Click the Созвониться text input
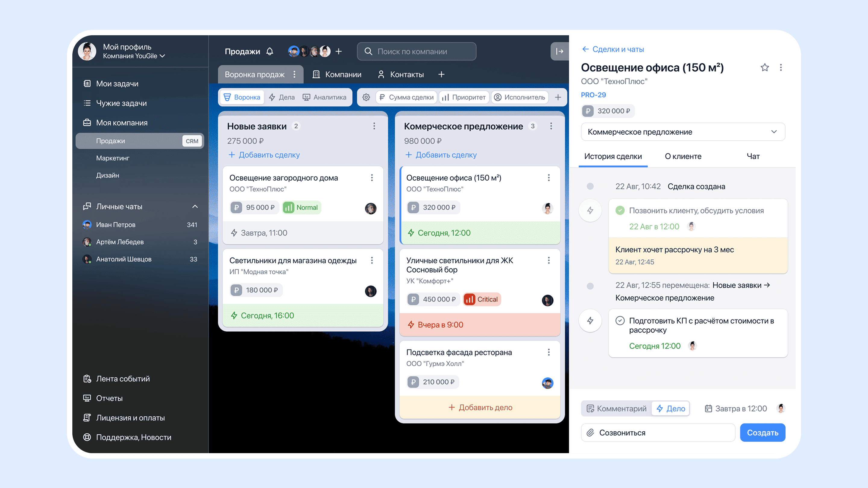This screenshot has width=868, height=488. (x=658, y=433)
